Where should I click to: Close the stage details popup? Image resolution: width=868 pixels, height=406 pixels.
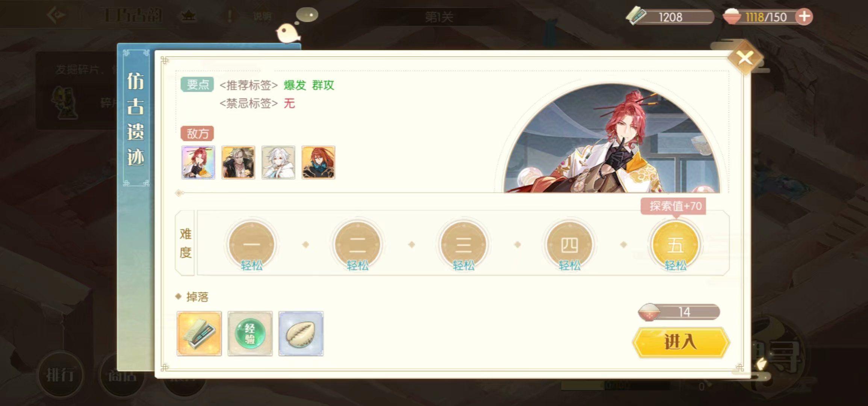click(x=745, y=58)
